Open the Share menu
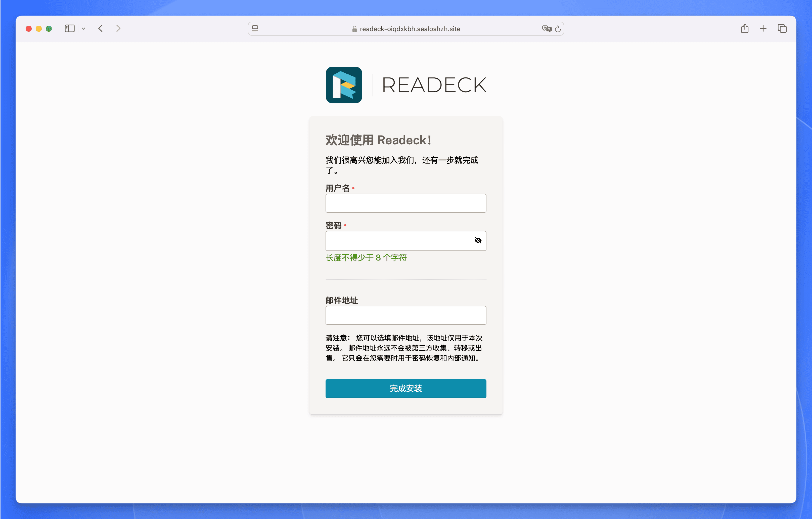The image size is (812, 519). pos(745,28)
